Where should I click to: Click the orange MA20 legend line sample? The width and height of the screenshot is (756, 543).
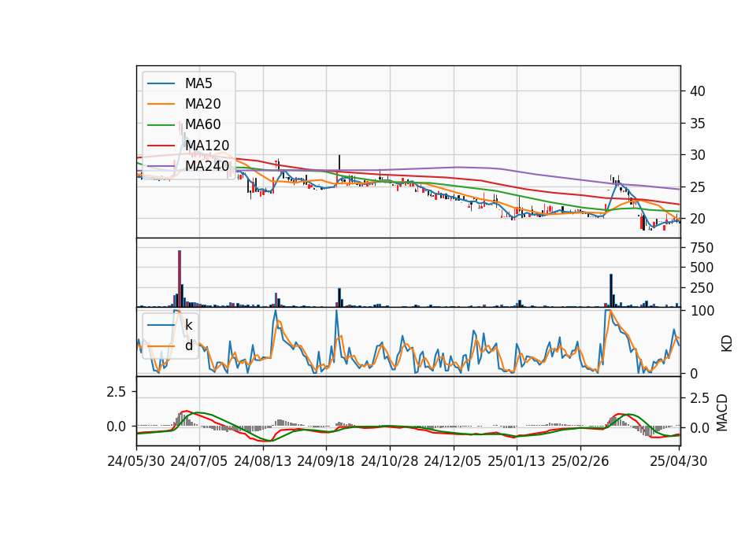click(161, 104)
